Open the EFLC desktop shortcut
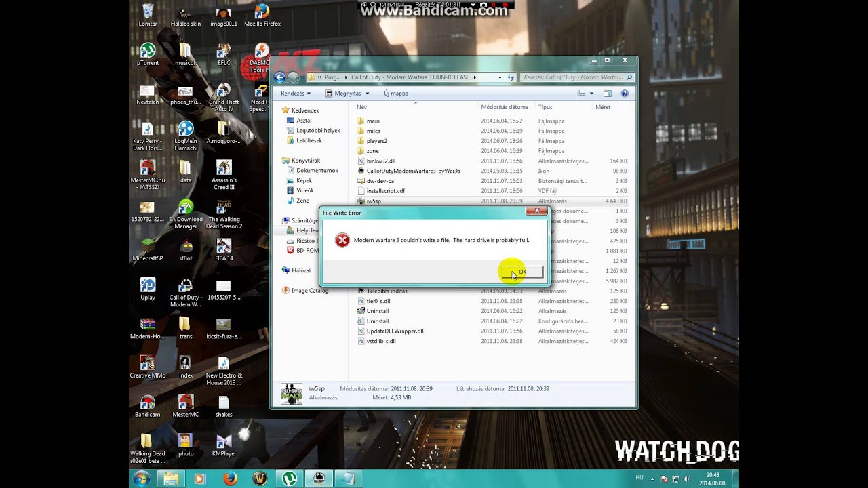868x488 pixels. (224, 54)
